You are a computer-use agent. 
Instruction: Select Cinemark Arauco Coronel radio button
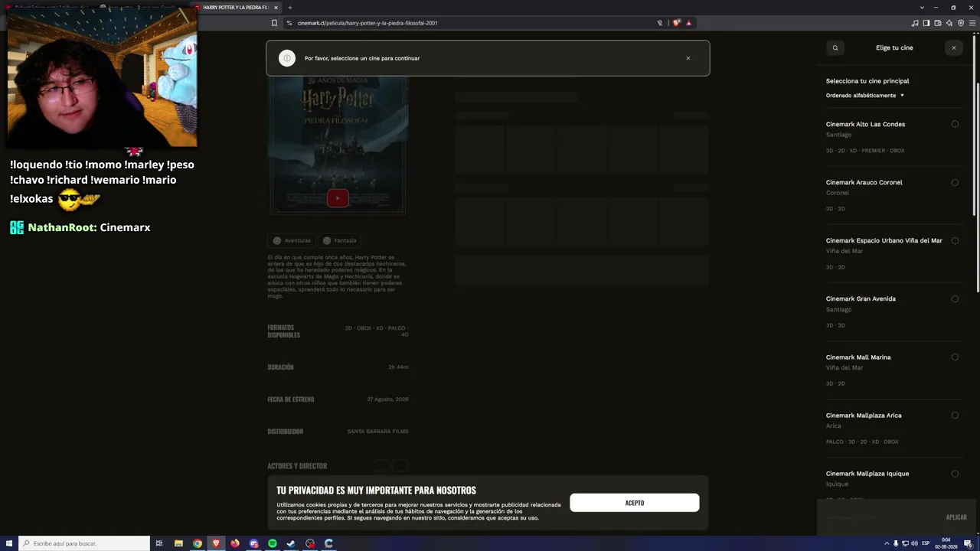coord(955,182)
